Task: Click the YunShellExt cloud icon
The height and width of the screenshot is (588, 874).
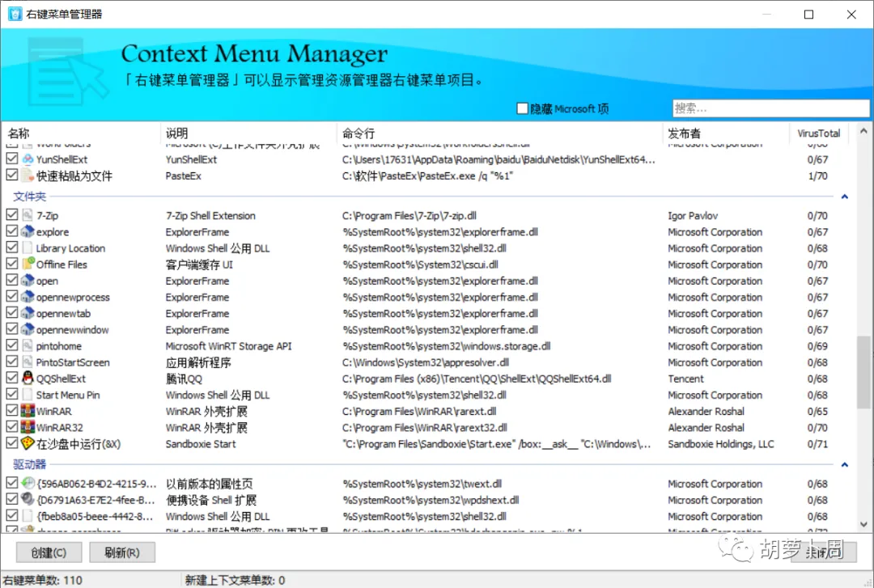Action: tap(28, 159)
